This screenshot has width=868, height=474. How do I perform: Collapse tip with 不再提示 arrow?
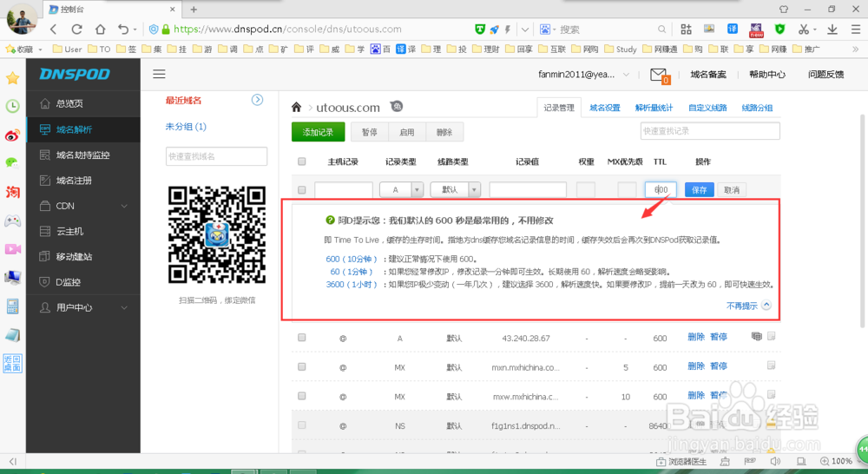766,305
